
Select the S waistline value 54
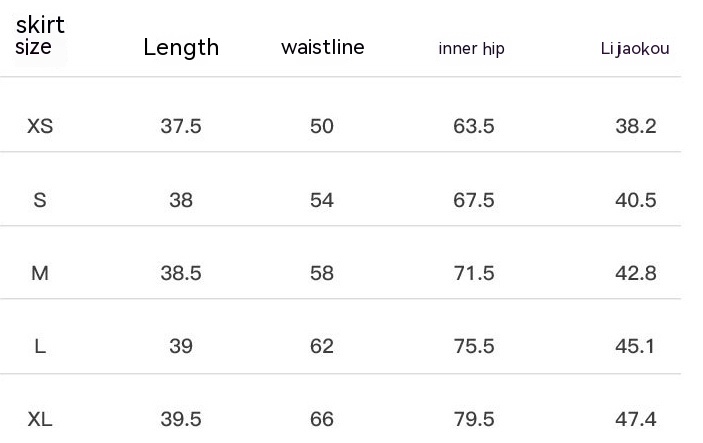[x=322, y=200]
